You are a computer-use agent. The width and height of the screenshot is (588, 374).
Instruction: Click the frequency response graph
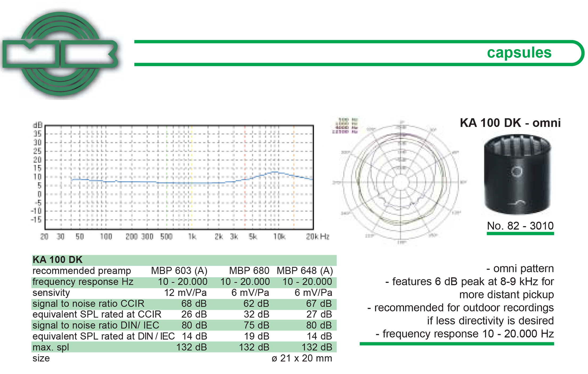(x=179, y=177)
